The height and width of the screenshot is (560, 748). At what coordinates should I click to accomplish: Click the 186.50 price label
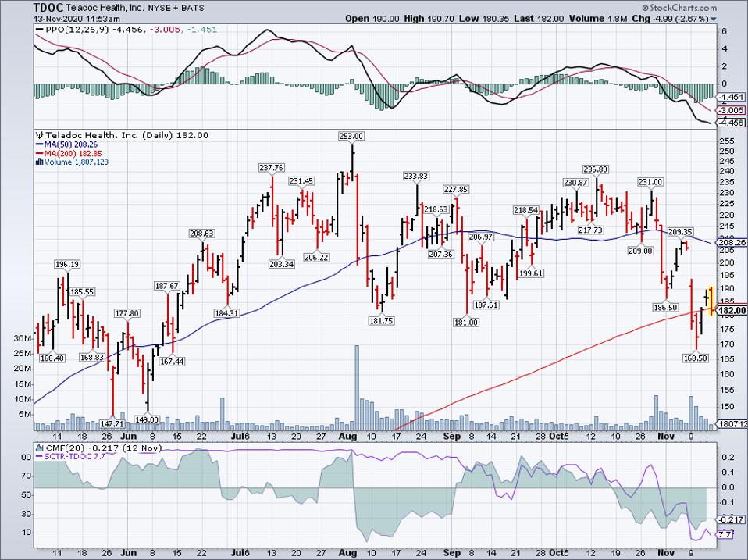(665, 308)
